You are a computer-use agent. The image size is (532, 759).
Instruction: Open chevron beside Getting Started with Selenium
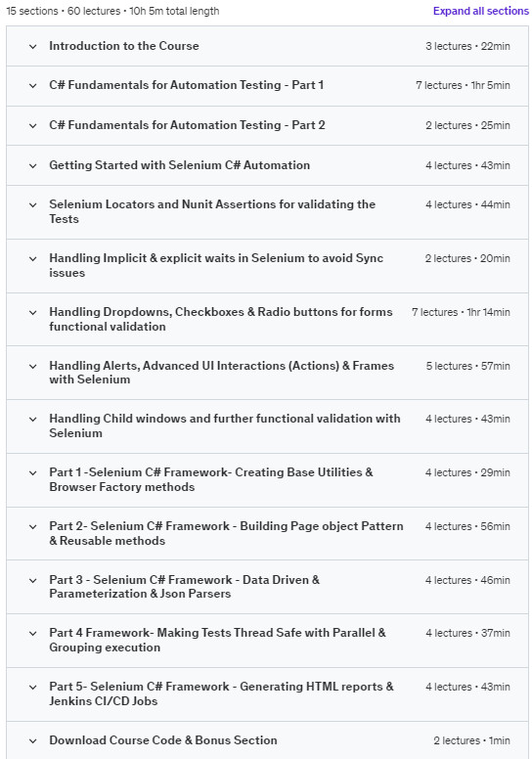tap(33, 166)
